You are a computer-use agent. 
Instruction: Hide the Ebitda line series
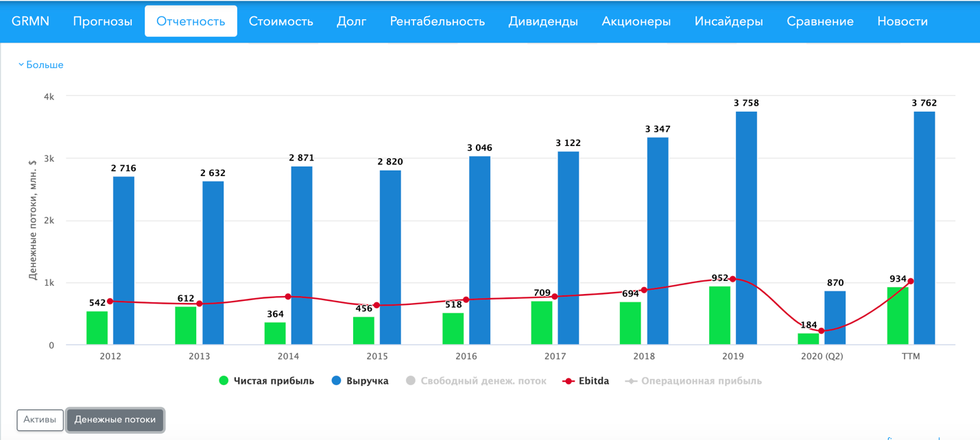(586, 381)
